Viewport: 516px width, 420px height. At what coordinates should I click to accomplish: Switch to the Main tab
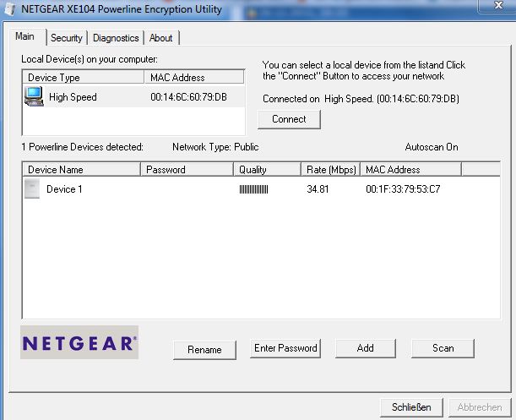25,36
